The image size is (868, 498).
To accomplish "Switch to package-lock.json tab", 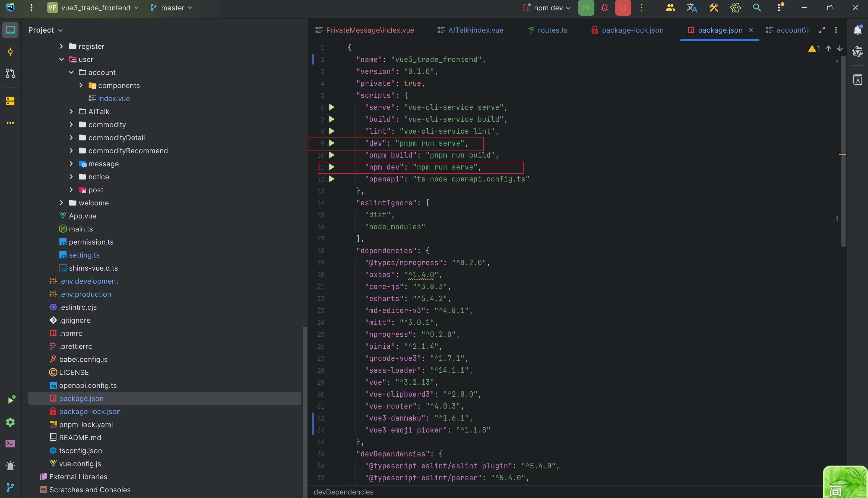I will [x=628, y=30].
